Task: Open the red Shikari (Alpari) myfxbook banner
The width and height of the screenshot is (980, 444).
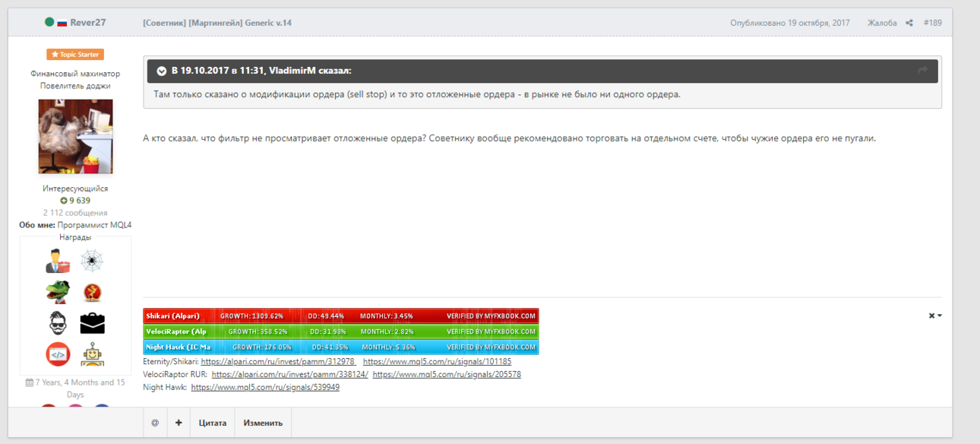Action: (x=340, y=316)
